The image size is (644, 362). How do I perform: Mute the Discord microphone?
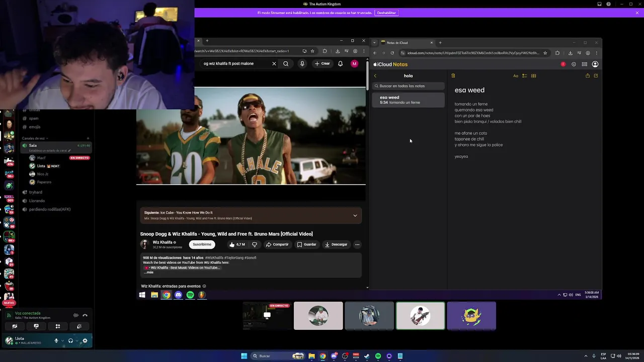click(56, 340)
